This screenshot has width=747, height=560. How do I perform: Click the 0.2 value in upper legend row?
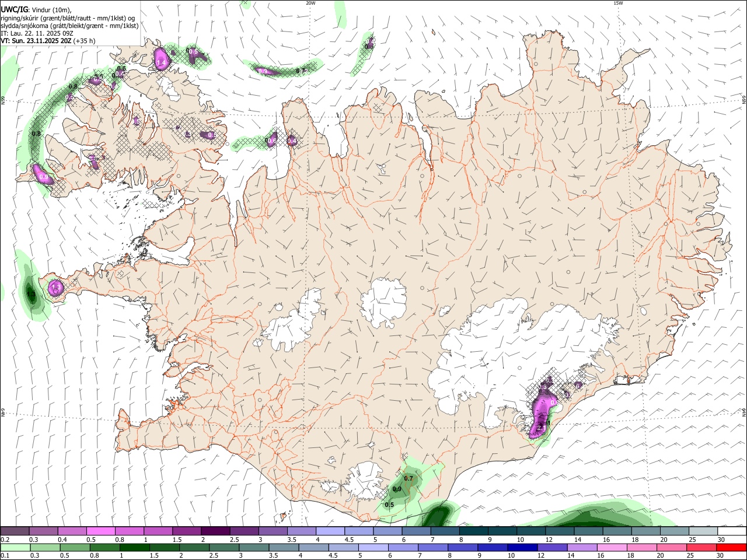(x=5, y=540)
